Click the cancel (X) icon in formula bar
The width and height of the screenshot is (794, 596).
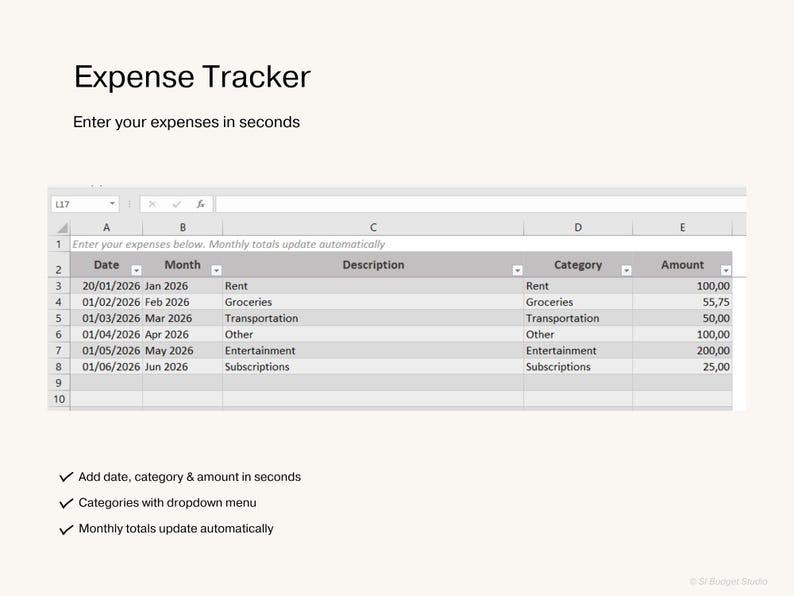(x=152, y=204)
